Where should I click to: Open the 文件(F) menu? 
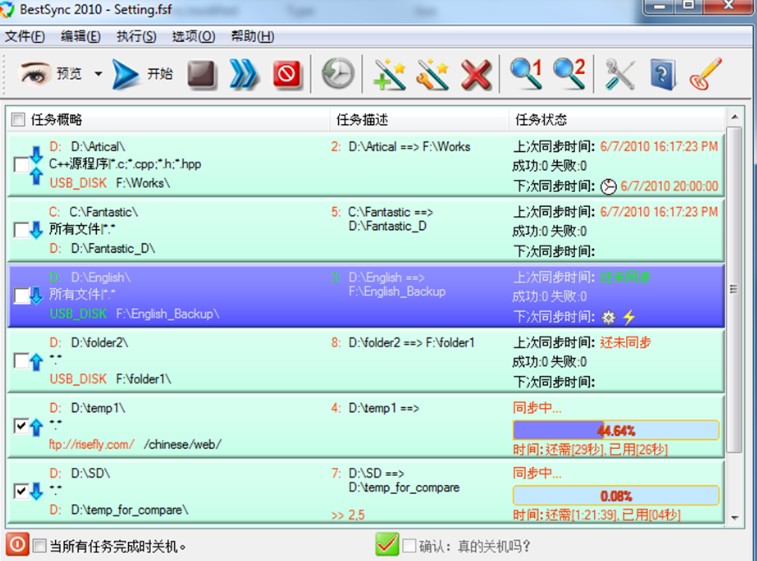25,36
